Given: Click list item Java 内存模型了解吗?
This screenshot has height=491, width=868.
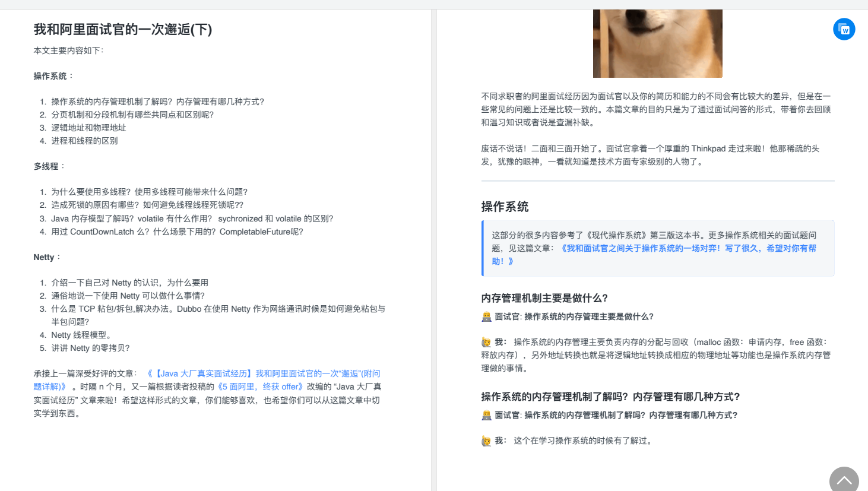Looking at the screenshot, I should pyautogui.click(x=192, y=218).
